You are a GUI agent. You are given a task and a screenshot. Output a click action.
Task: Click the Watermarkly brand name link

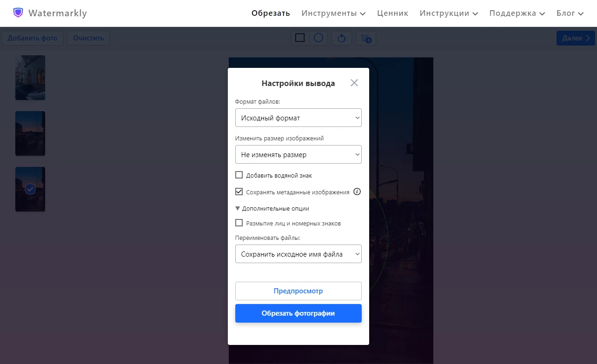(58, 13)
